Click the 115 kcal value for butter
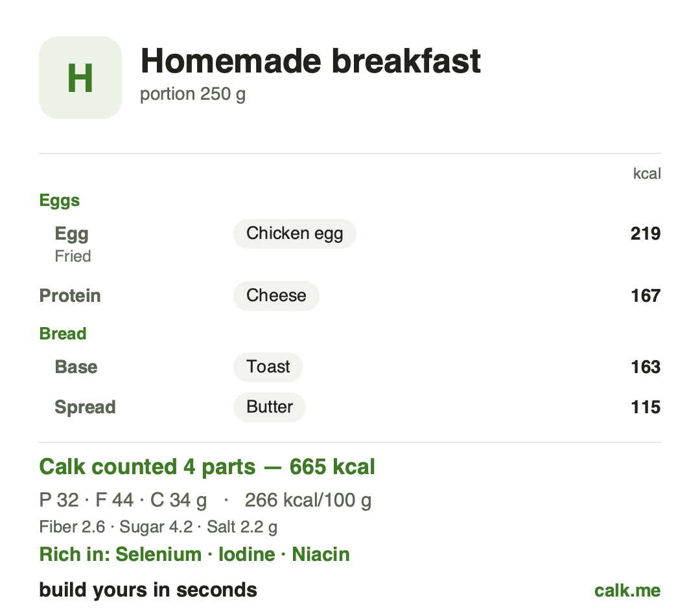 pyautogui.click(x=646, y=407)
